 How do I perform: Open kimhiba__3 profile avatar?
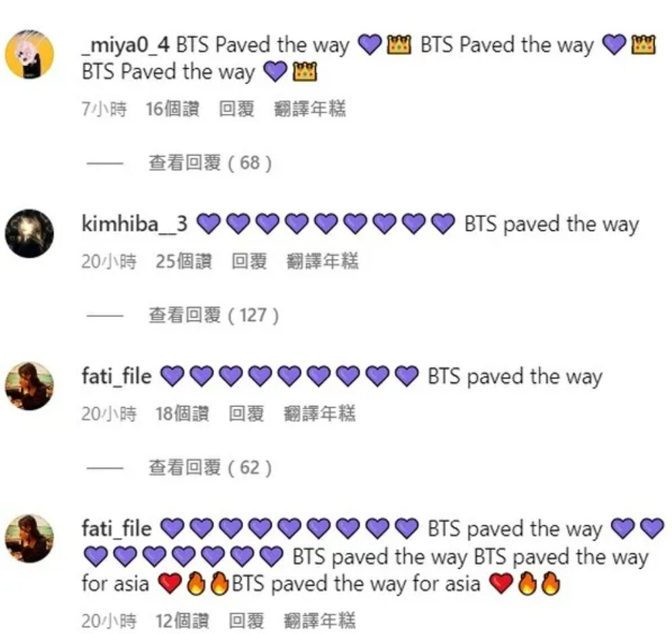29,234
